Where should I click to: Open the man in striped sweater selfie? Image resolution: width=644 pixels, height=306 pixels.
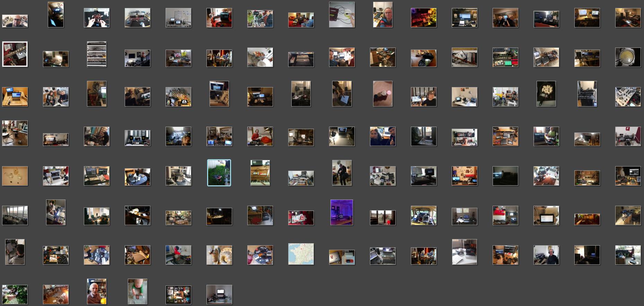point(15,252)
